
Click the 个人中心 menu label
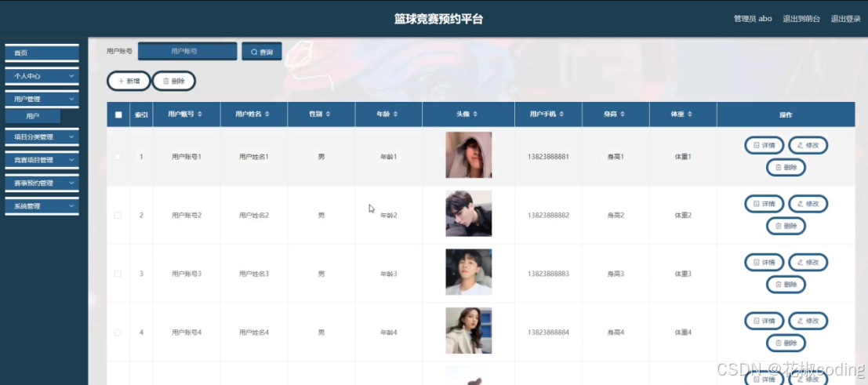[27, 76]
